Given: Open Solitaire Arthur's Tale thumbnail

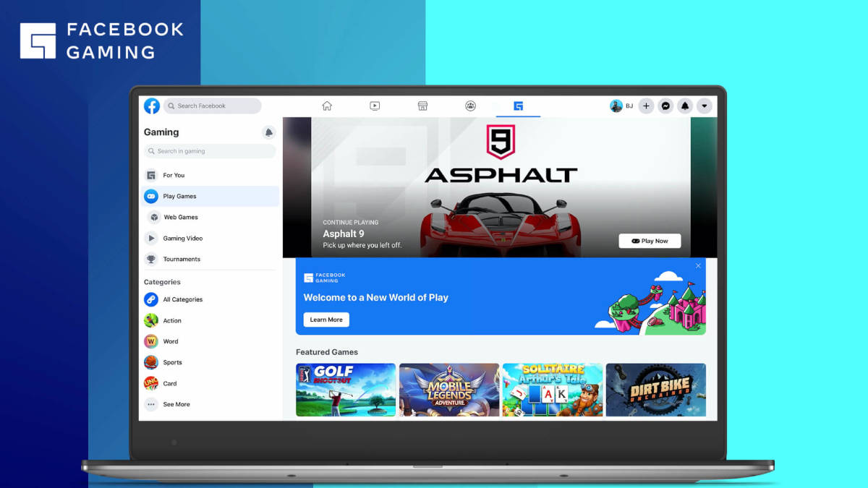Looking at the screenshot, I should coord(553,390).
